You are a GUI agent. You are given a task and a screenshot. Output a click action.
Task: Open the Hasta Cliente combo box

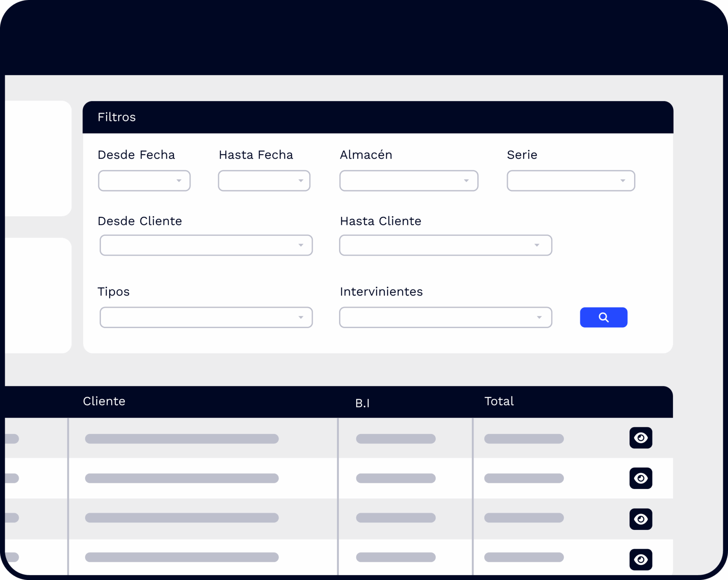click(445, 245)
